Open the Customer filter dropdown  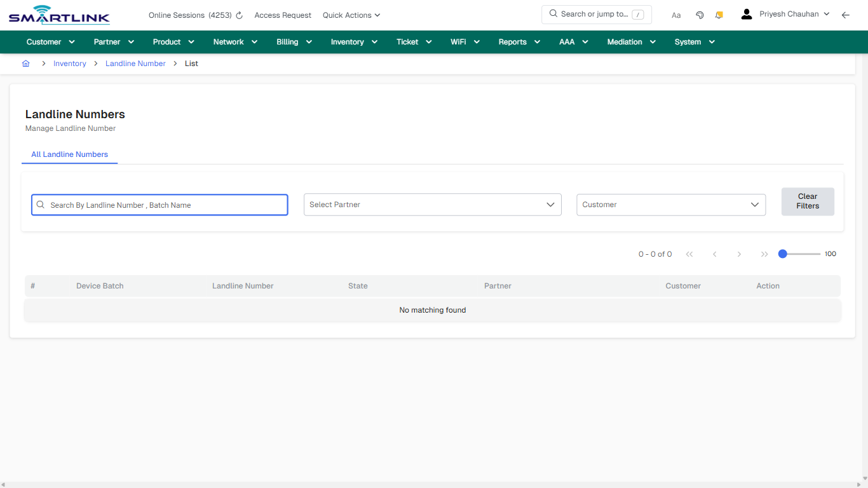pyautogui.click(x=670, y=205)
